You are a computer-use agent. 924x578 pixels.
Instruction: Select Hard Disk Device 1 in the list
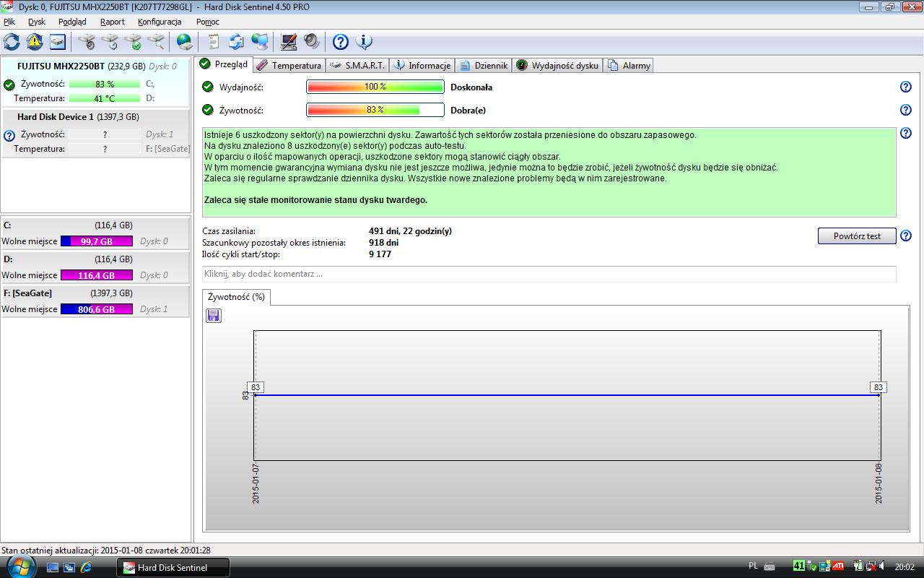click(x=96, y=132)
